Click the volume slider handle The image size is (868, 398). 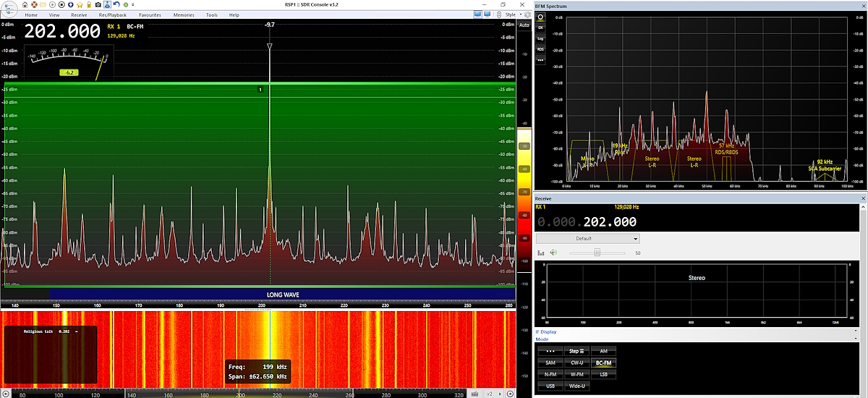click(597, 253)
